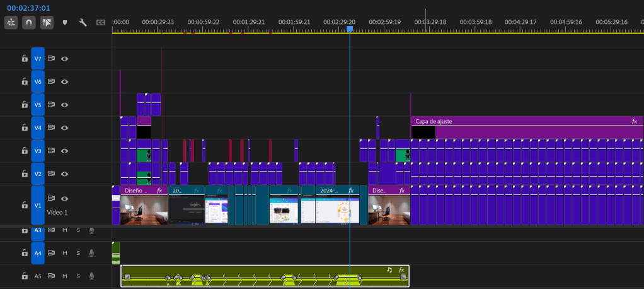644x289 pixels.
Task: Enable voice-over record on track A4
Action: pos(91,253)
